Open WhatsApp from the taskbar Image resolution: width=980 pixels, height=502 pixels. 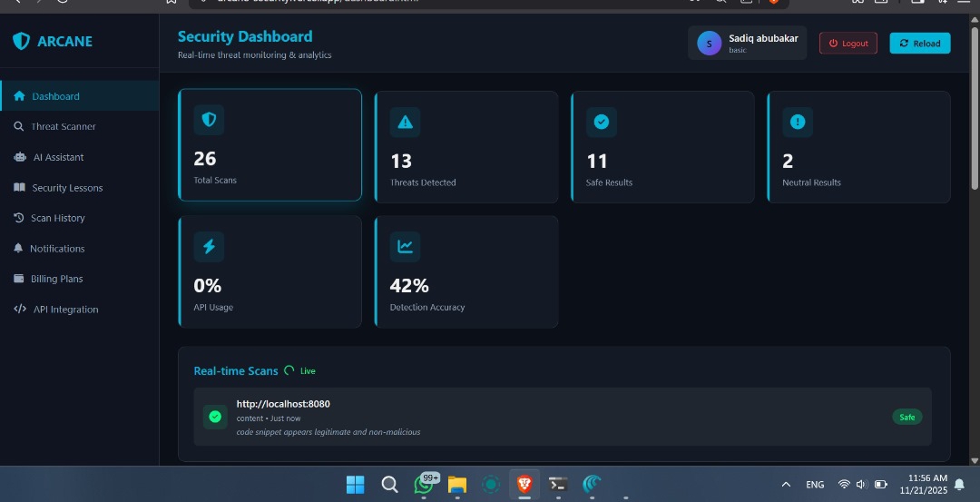pos(425,485)
